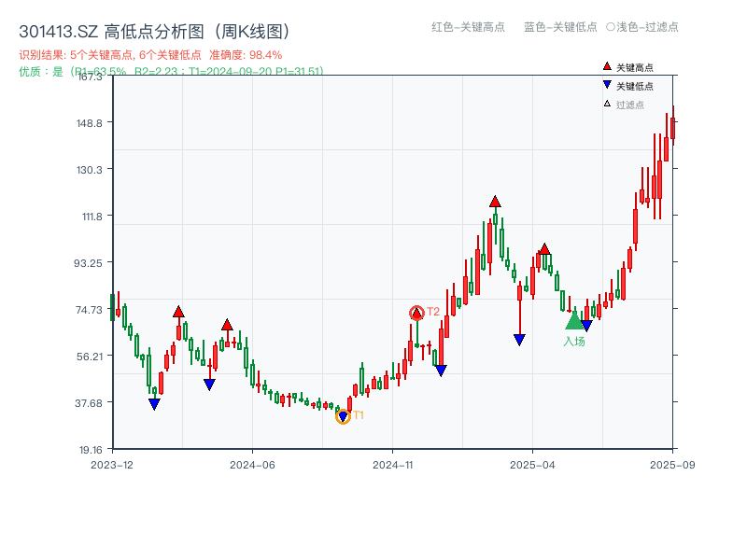
Task: Click the blue low triangle right of 入场
Action: pyautogui.click(x=587, y=326)
